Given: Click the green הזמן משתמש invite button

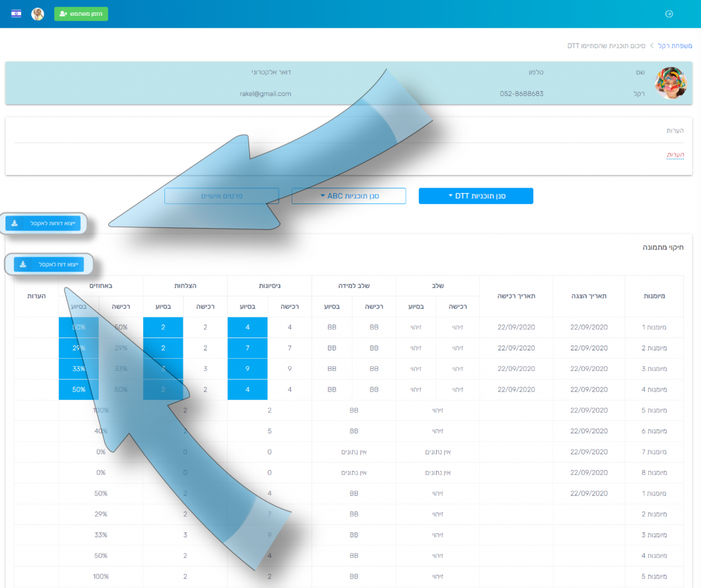Looking at the screenshot, I should pos(81,14).
